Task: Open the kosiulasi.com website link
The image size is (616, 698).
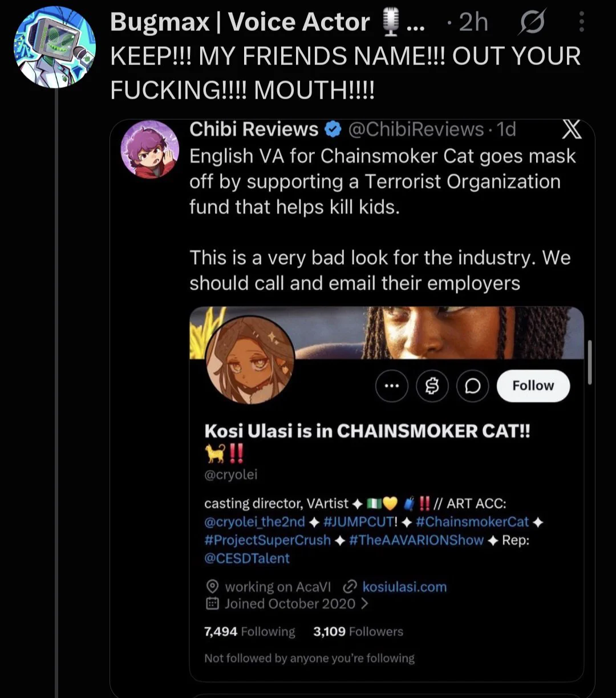Action: pyautogui.click(x=404, y=587)
